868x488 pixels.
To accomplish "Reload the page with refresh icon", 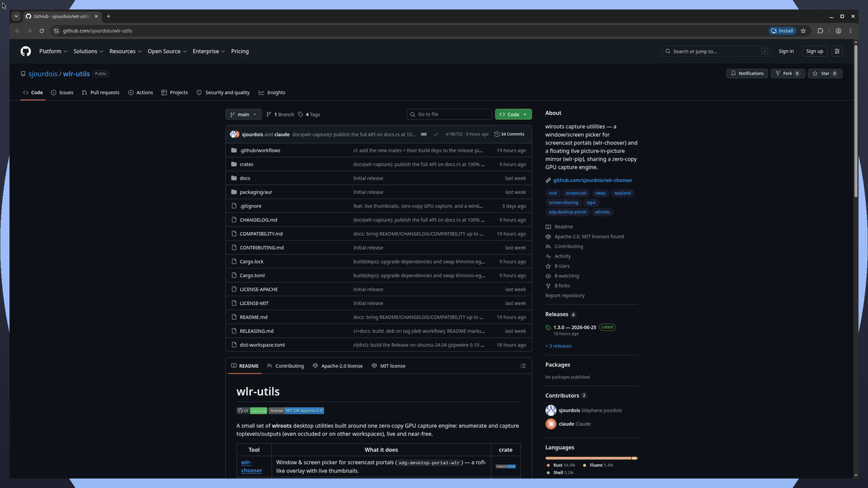I will (42, 30).
